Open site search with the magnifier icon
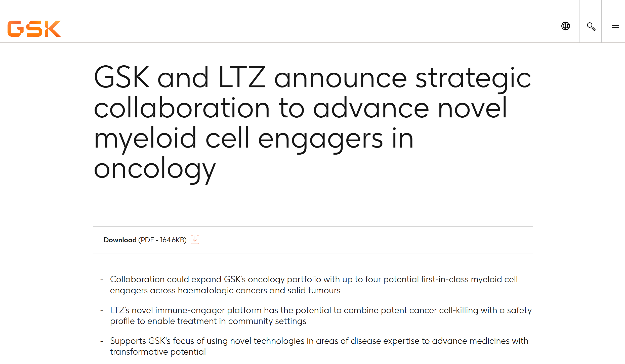The image size is (625, 364). click(591, 26)
